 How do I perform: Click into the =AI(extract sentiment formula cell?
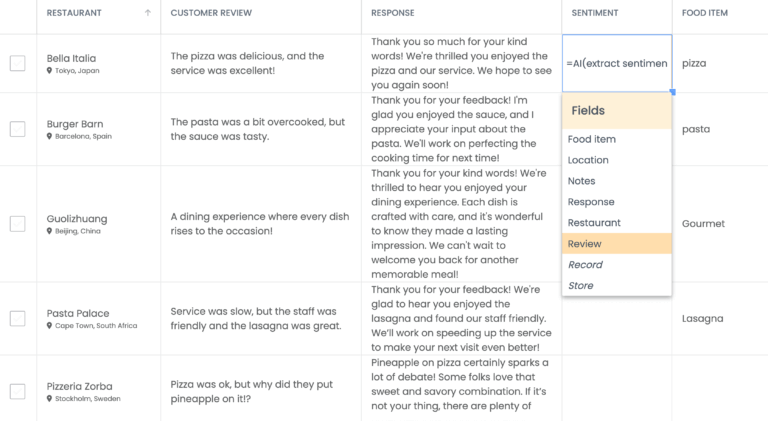click(x=617, y=63)
